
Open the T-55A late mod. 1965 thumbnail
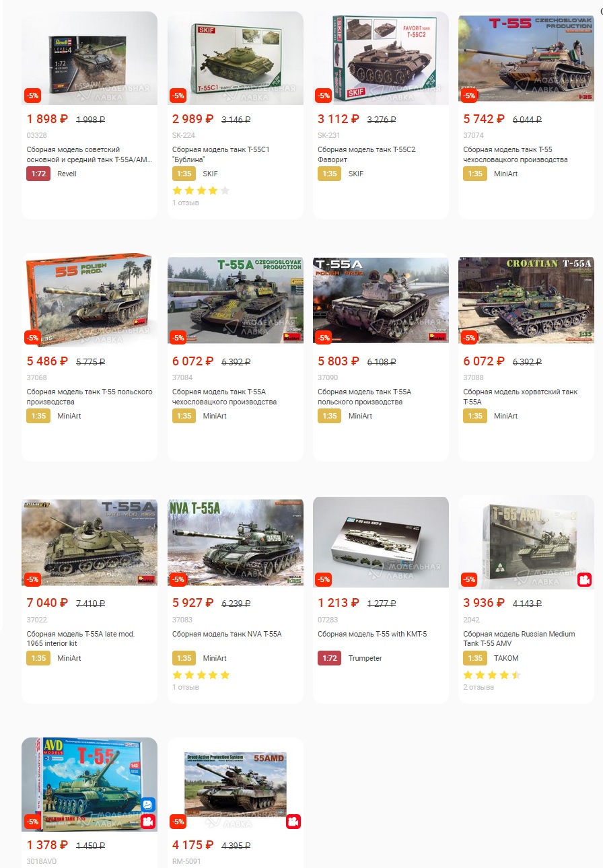[90, 542]
